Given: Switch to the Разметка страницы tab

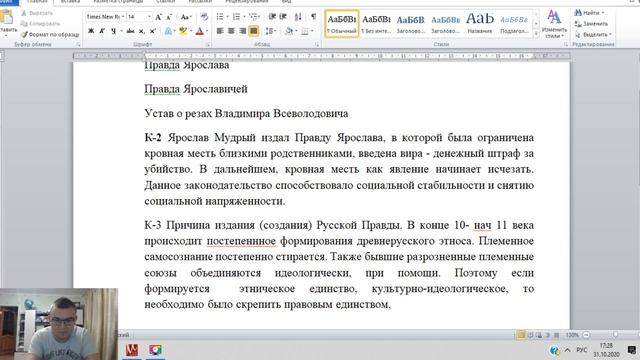Looking at the screenshot, I should coord(118,2).
